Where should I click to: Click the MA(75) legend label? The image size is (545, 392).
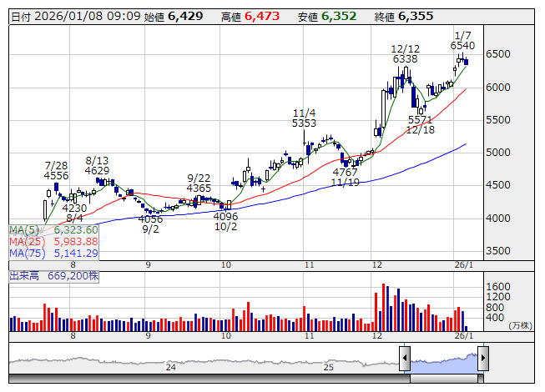(x=24, y=253)
